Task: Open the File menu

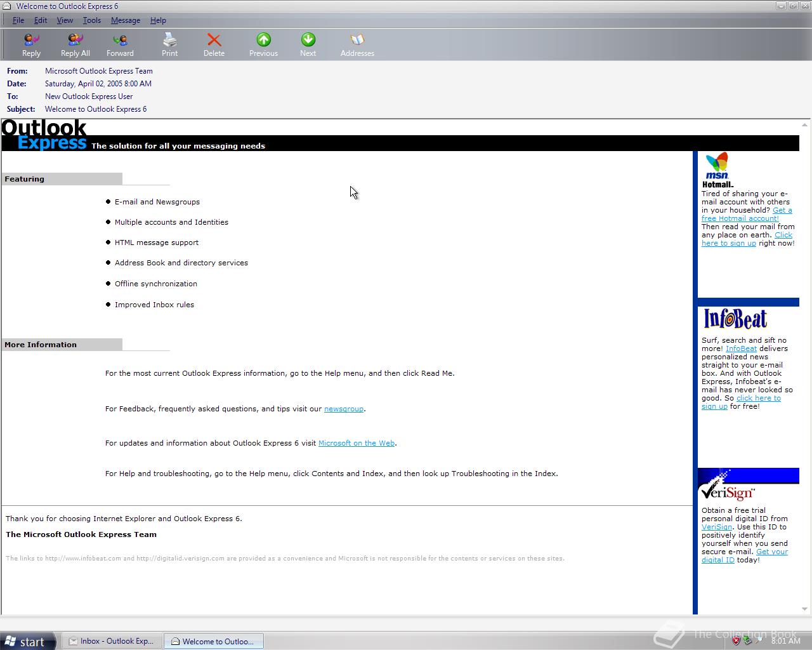Action: [x=18, y=20]
